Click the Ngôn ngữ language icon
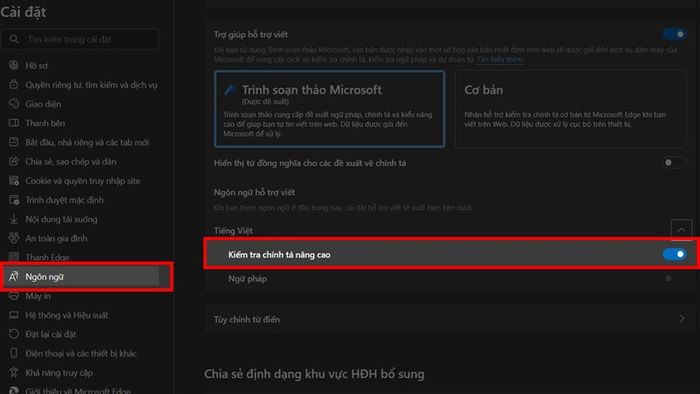The width and height of the screenshot is (700, 394). [14, 277]
